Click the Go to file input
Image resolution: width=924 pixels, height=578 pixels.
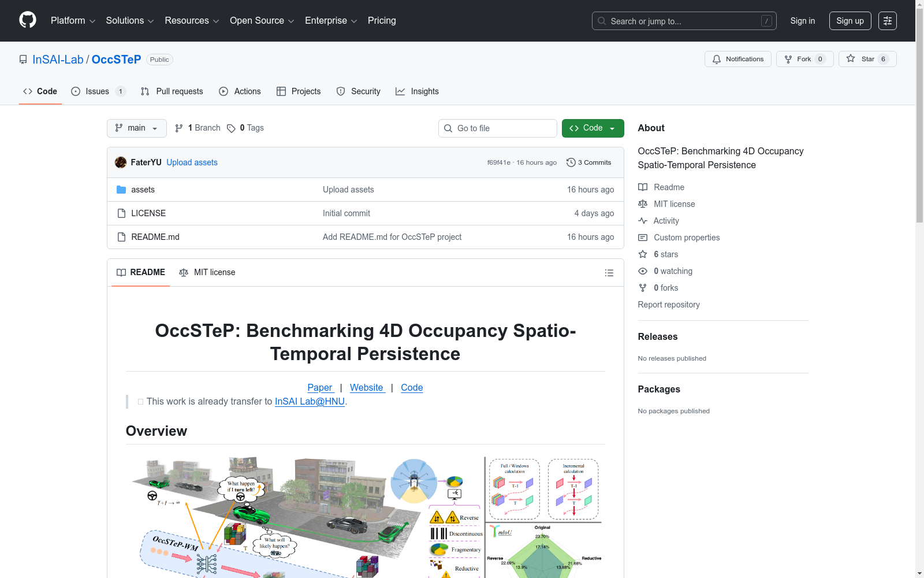pyautogui.click(x=498, y=128)
